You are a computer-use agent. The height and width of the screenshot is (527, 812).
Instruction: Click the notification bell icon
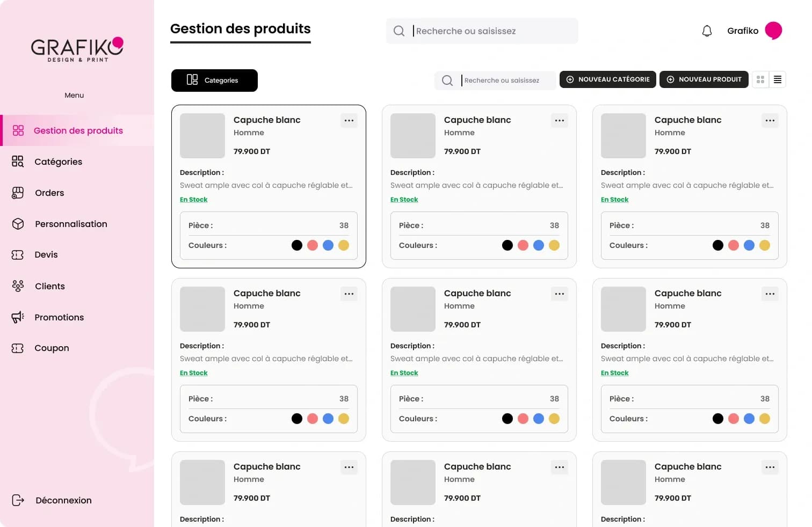pyautogui.click(x=707, y=31)
